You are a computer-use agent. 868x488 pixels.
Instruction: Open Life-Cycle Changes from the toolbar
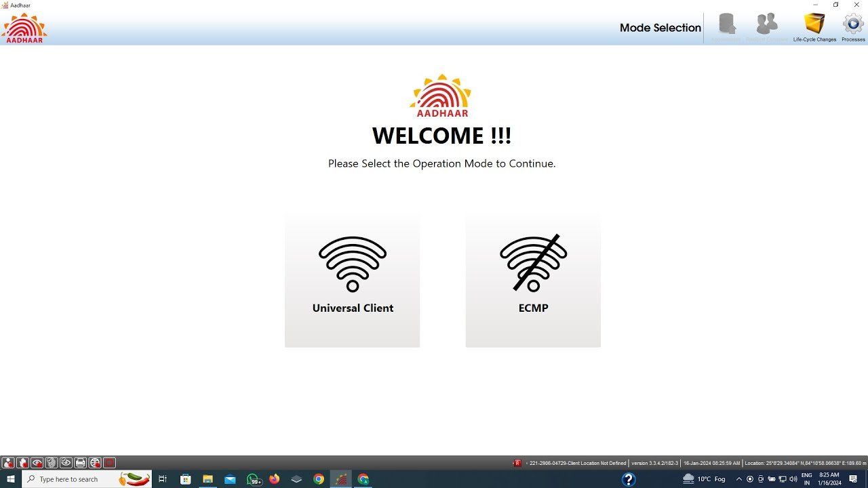click(814, 27)
